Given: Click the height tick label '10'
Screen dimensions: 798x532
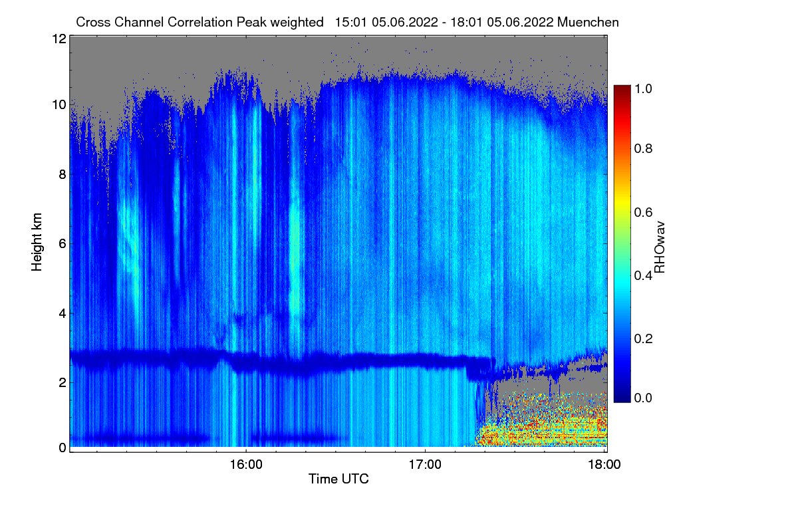Looking at the screenshot, I should [x=59, y=104].
